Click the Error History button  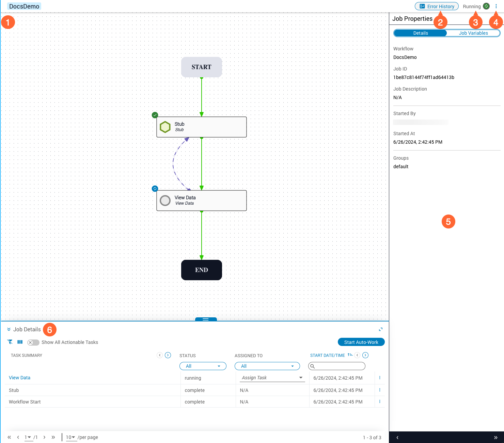point(437,6)
